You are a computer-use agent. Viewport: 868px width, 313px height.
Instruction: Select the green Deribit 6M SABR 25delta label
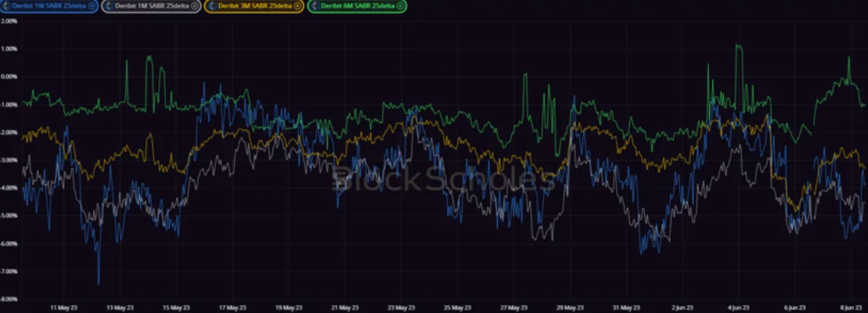357,6
